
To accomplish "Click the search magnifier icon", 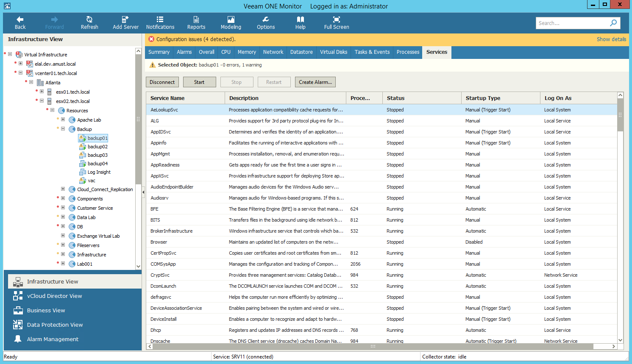I will (x=613, y=23).
